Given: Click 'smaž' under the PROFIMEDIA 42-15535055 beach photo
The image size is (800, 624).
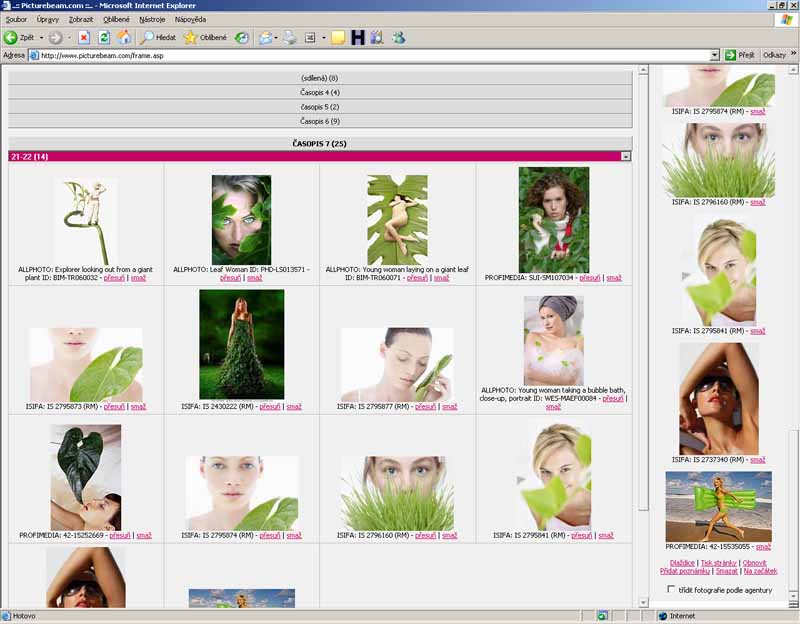Looking at the screenshot, I should 762,547.
